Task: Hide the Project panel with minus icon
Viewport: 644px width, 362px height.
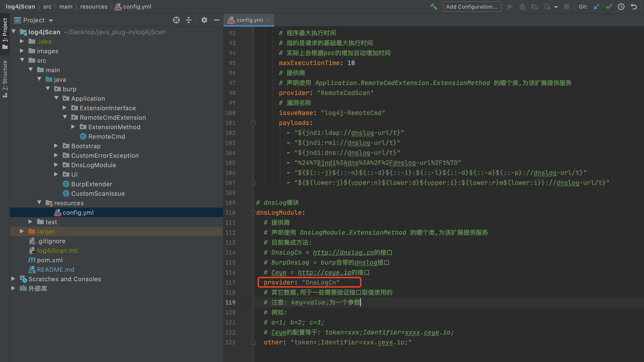Action: pyautogui.click(x=217, y=20)
